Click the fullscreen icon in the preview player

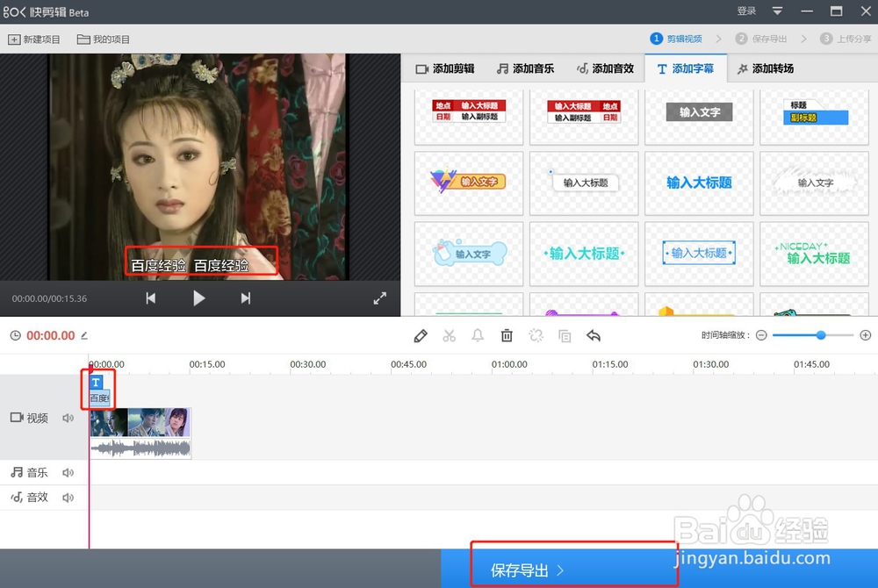379,298
